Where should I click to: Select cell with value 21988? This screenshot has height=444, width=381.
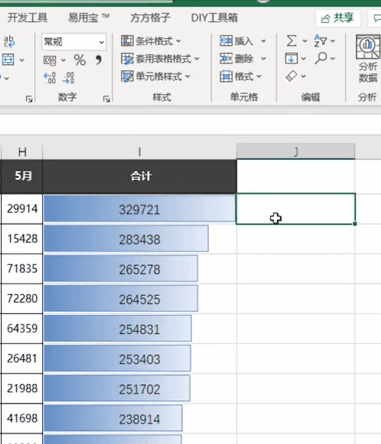pyautogui.click(x=22, y=389)
